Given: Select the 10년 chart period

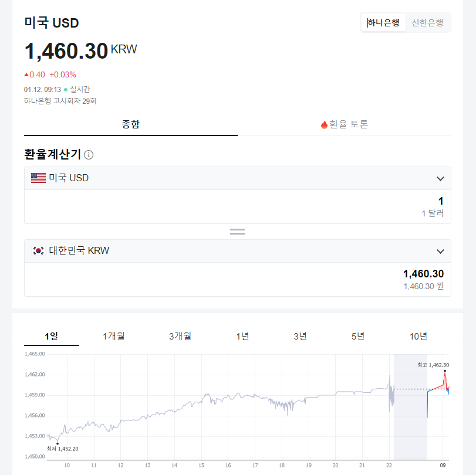Looking at the screenshot, I should [x=418, y=336].
